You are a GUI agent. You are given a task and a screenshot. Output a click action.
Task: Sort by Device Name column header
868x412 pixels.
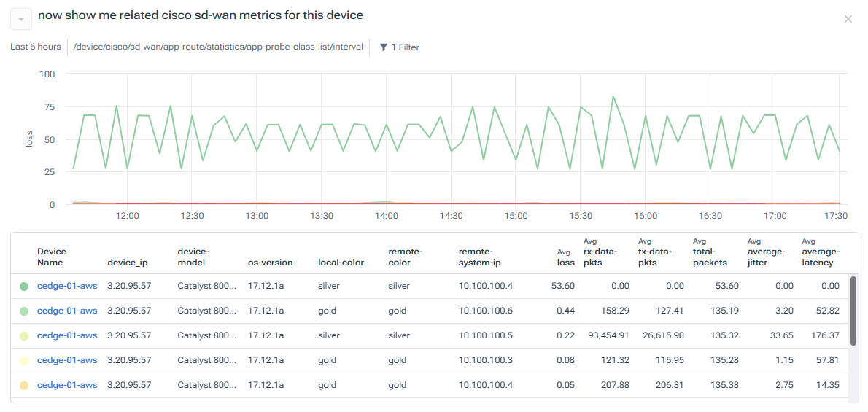coord(51,257)
